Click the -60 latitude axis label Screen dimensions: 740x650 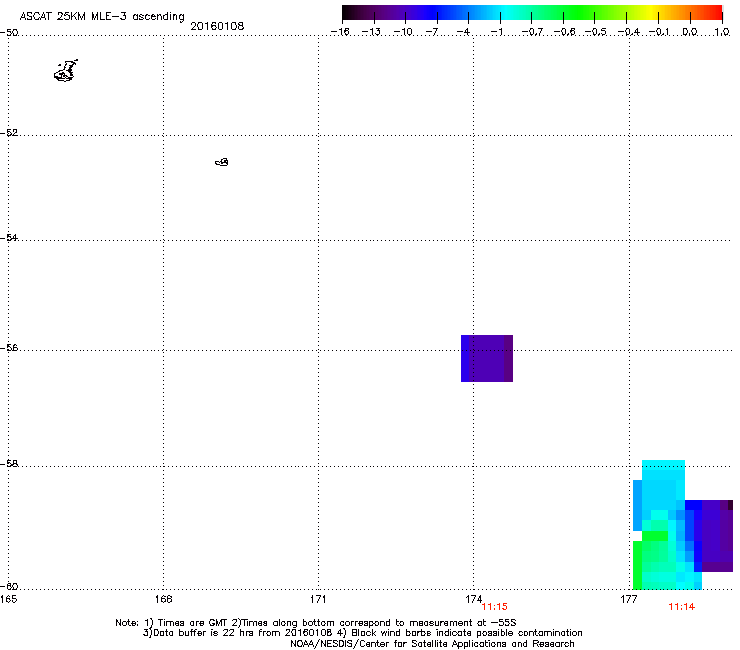tap(9, 586)
